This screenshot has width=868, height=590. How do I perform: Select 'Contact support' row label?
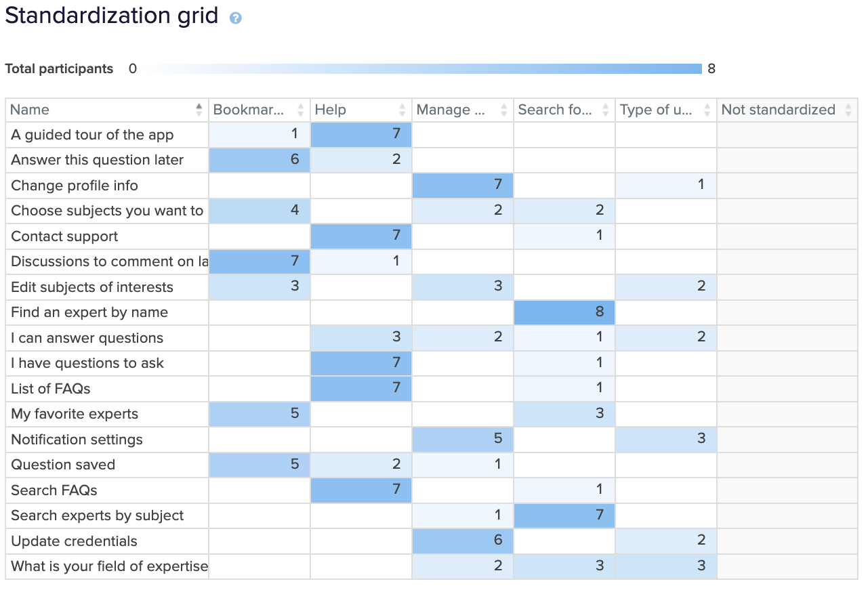coord(64,236)
